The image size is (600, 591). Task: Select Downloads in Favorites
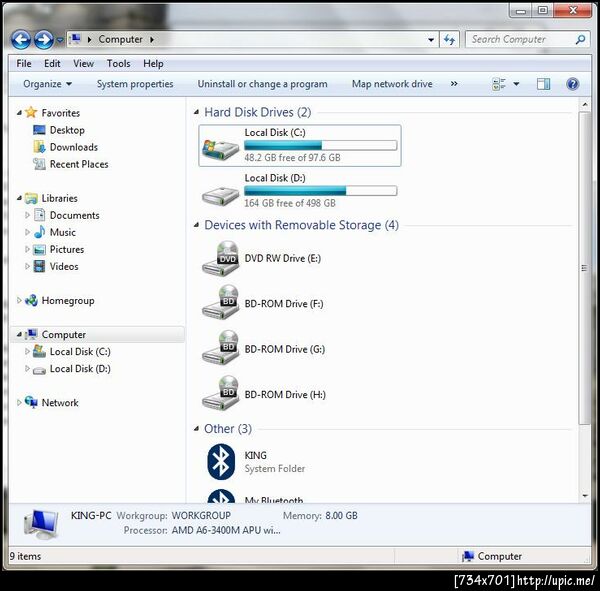tap(73, 147)
